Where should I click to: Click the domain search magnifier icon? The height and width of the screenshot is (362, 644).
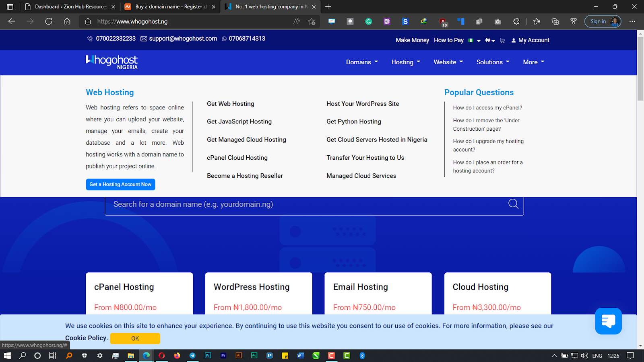coord(513,204)
